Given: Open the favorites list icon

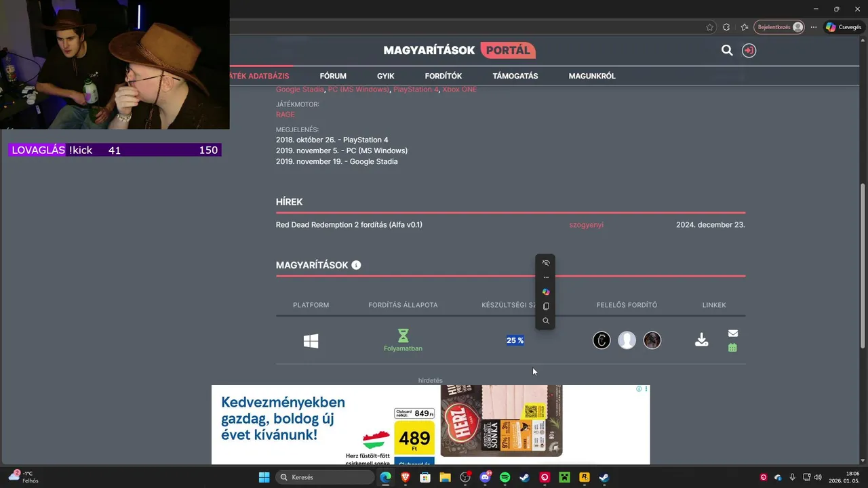Looking at the screenshot, I should 745,27.
